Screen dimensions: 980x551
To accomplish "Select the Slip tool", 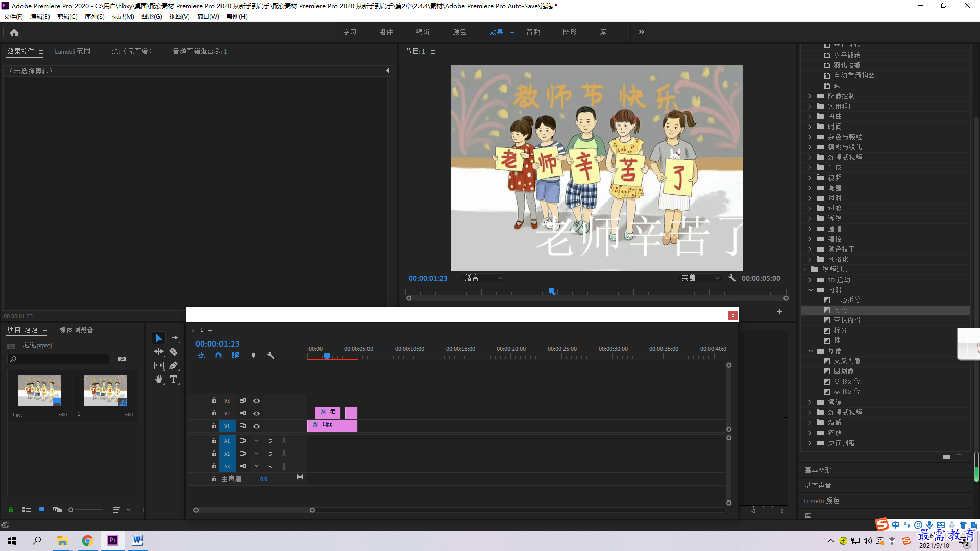I will [x=159, y=365].
